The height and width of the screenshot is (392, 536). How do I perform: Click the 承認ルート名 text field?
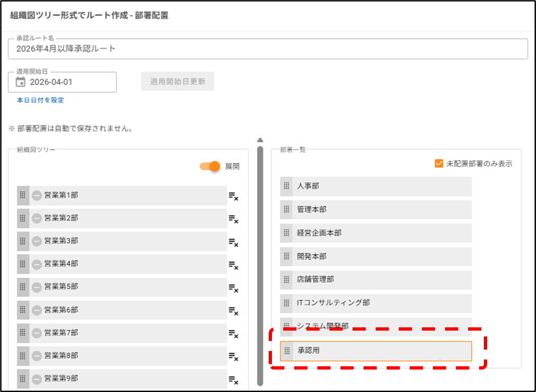267,49
